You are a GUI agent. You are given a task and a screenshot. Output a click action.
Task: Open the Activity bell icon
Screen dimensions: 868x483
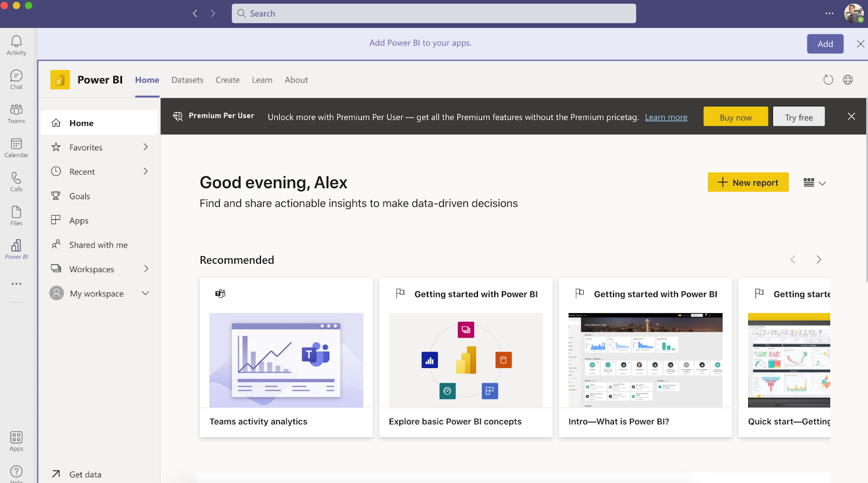click(16, 46)
